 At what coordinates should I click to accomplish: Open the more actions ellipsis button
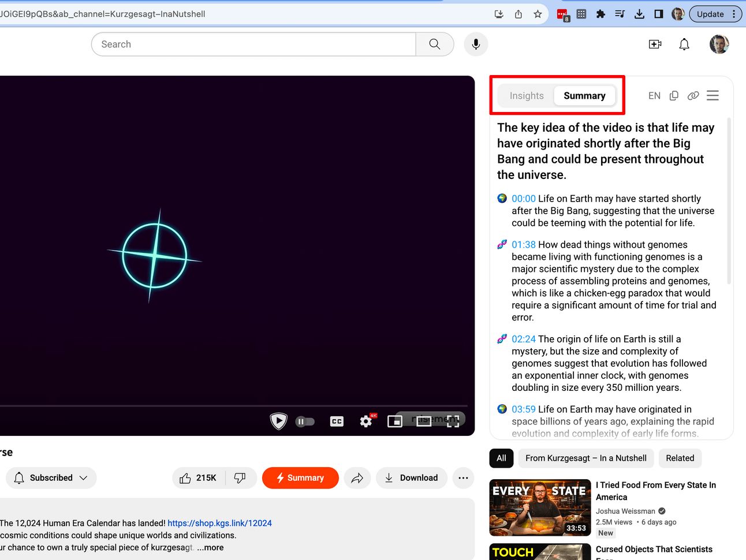click(463, 478)
